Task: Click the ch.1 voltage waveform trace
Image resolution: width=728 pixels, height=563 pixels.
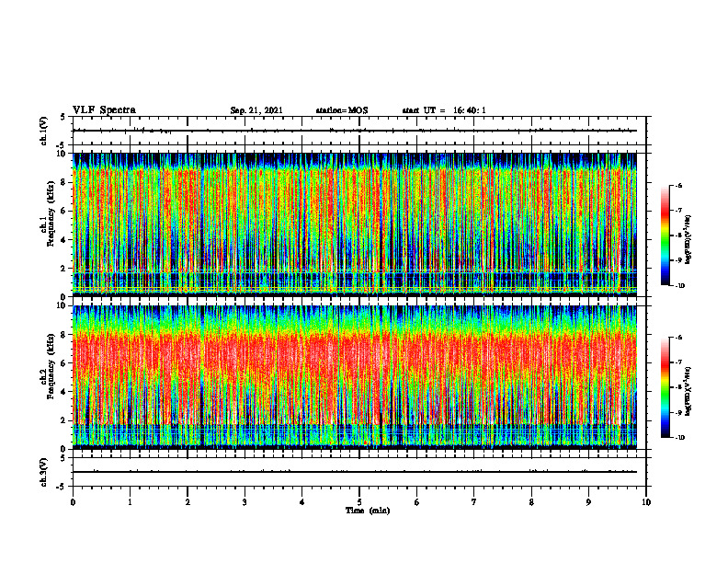Action: (x=355, y=131)
